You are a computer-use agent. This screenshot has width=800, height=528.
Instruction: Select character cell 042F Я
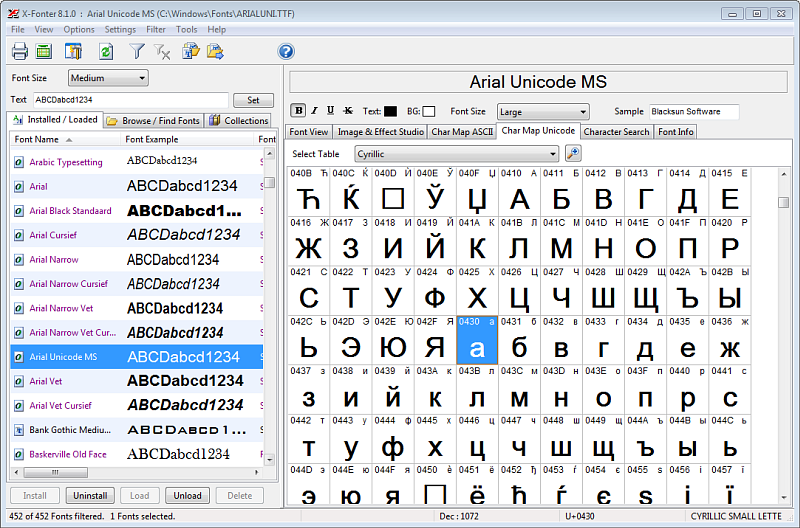point(435,340)
